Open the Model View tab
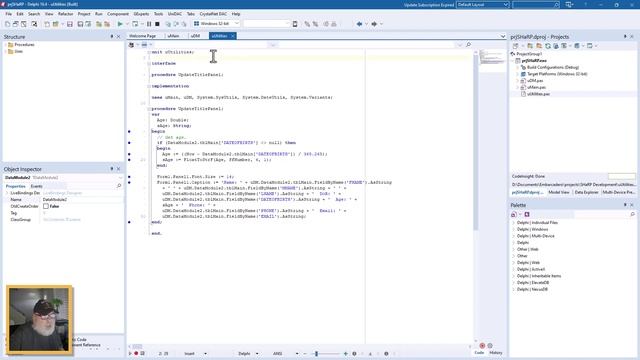The image size is (640, 360). tap(559, 192)
